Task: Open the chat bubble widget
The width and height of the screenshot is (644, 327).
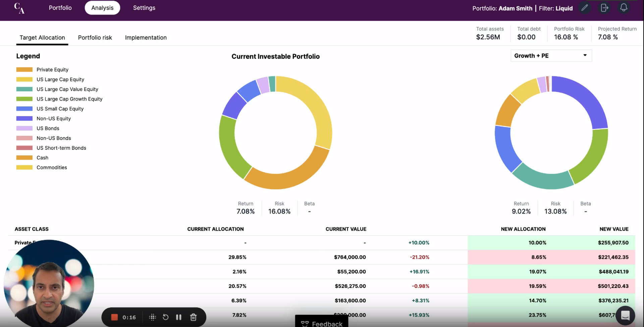Action: (x=625, y=316)
